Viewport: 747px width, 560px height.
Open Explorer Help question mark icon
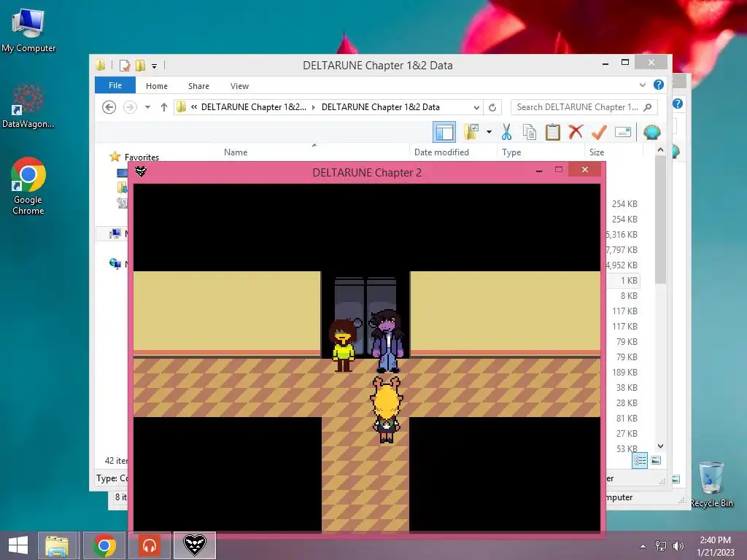tap(659, 85)
